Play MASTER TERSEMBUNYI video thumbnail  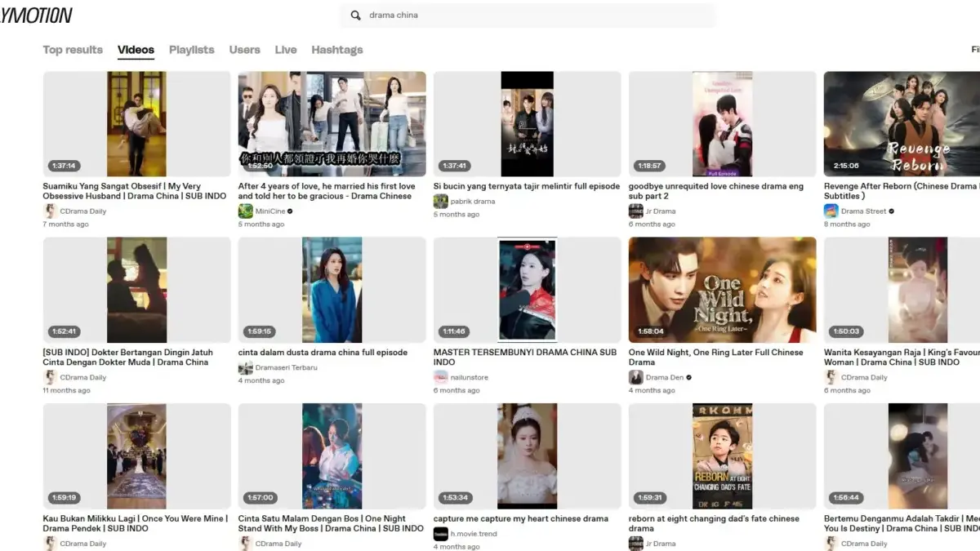tap(527, 290)
